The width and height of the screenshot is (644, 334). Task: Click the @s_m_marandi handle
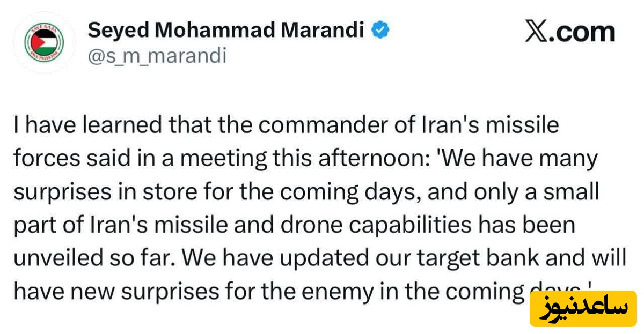[x=157, y=55]
